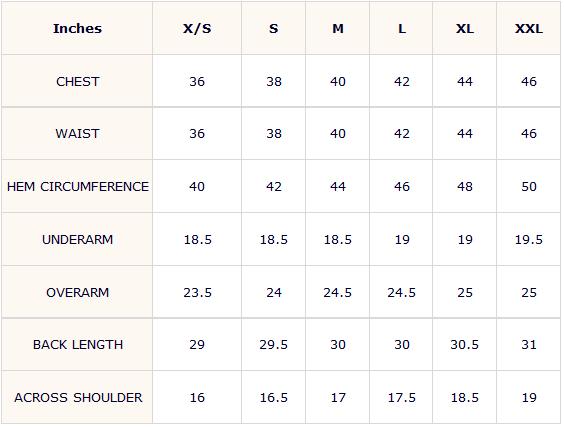This screenshot has width=564, height=427.
Task: Click the WAIST row label
Action: pos(77,134)
